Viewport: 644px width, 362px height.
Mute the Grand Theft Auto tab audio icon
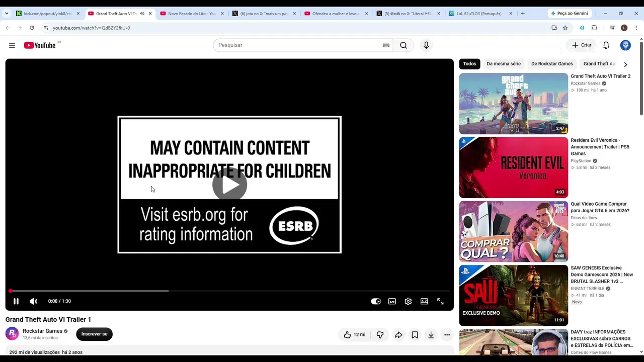[142, 14]
